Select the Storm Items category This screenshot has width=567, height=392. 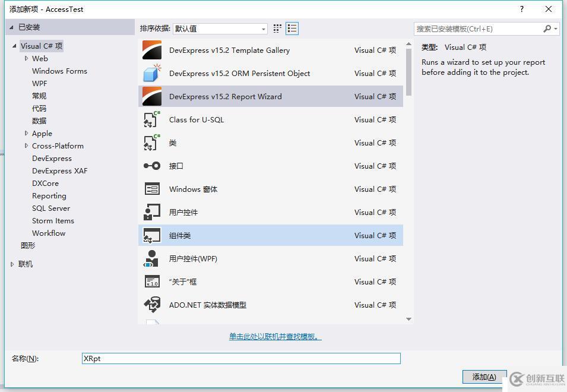[53, 220]
